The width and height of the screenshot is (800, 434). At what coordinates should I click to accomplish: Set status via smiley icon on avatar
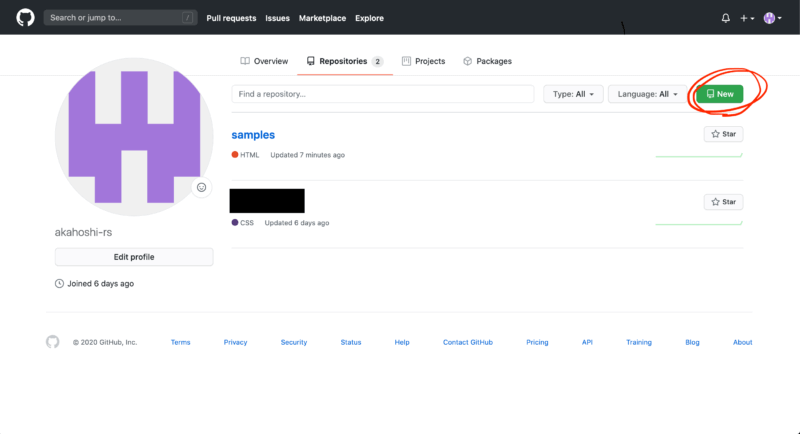click(x=202, y=187)
